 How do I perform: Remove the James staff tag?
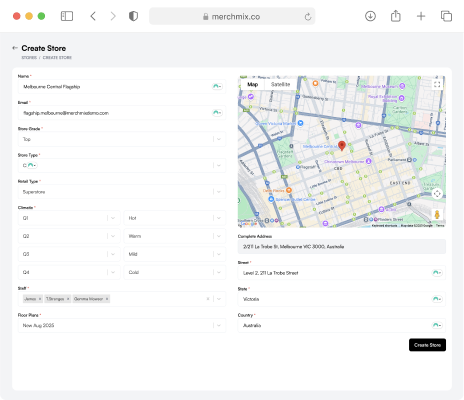tap(40, 299)
